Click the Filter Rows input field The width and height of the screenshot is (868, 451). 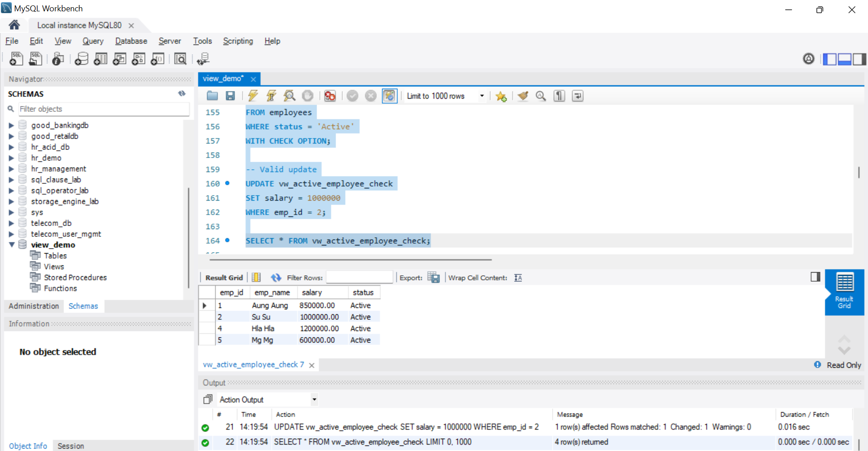(359, 277)
